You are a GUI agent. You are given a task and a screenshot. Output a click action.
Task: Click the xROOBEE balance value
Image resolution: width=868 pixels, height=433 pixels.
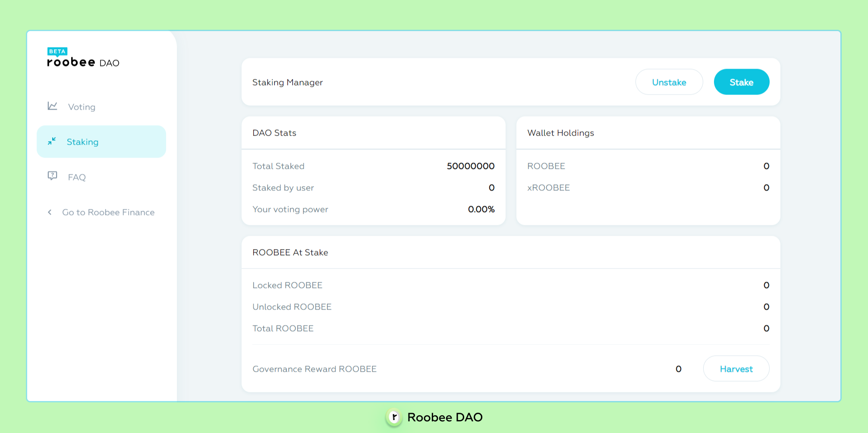(x=766, y=187)
